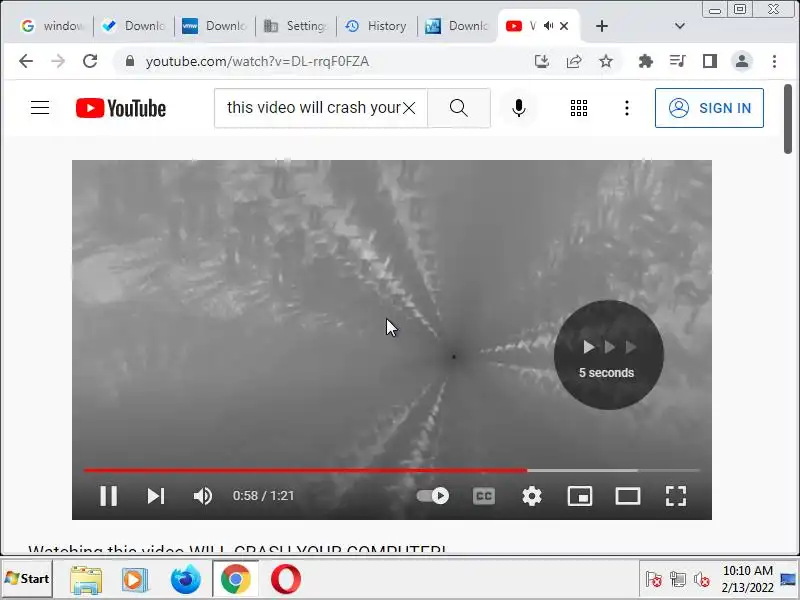The width and height of the screenshot is (800, 600).
Task: Switch to the VMware Download tab
Action: point(214,26)
